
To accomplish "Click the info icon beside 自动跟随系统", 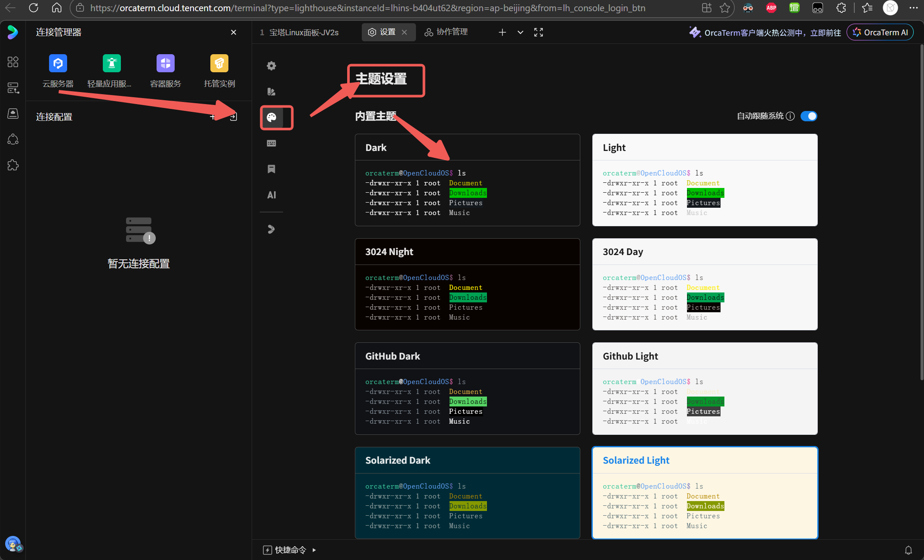I will (x=790, y=116).
